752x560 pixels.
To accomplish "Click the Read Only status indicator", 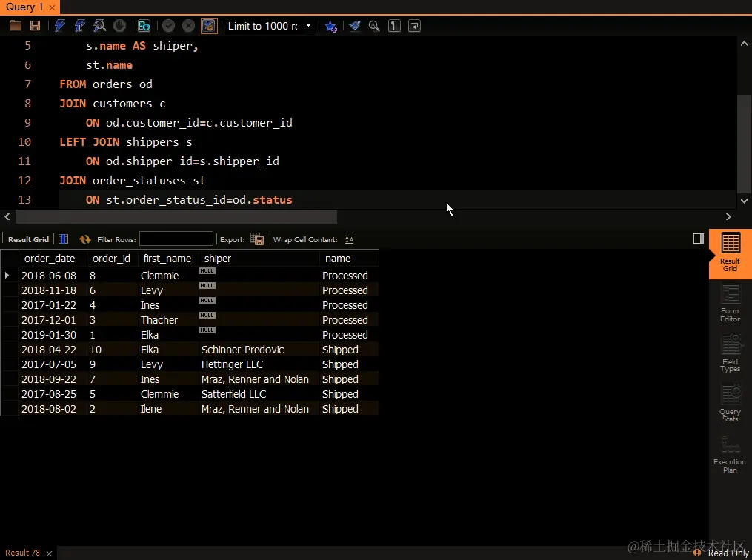I will pyautogui.click(x=722, y=553).
